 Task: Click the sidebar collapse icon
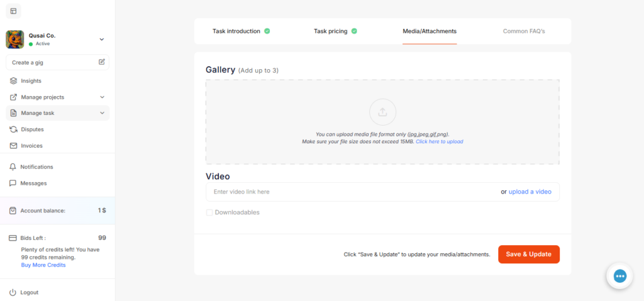[13, 11]
